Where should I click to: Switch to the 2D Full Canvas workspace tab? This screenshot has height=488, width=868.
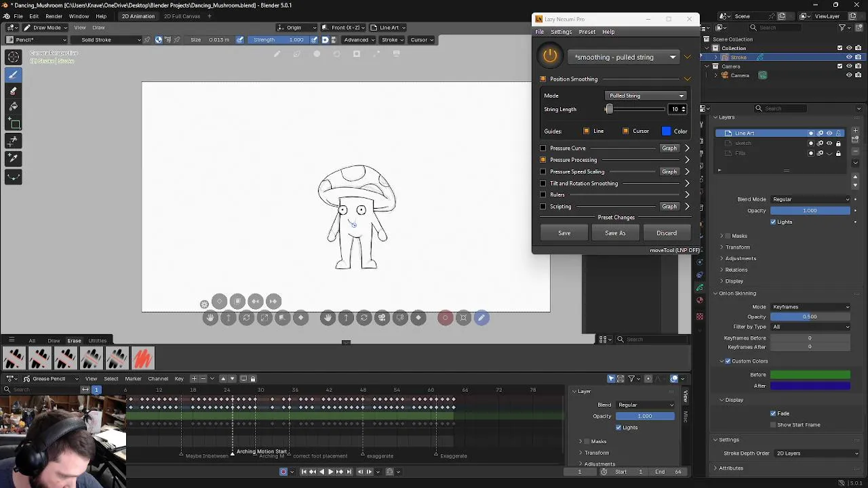(x=182, y=16)
